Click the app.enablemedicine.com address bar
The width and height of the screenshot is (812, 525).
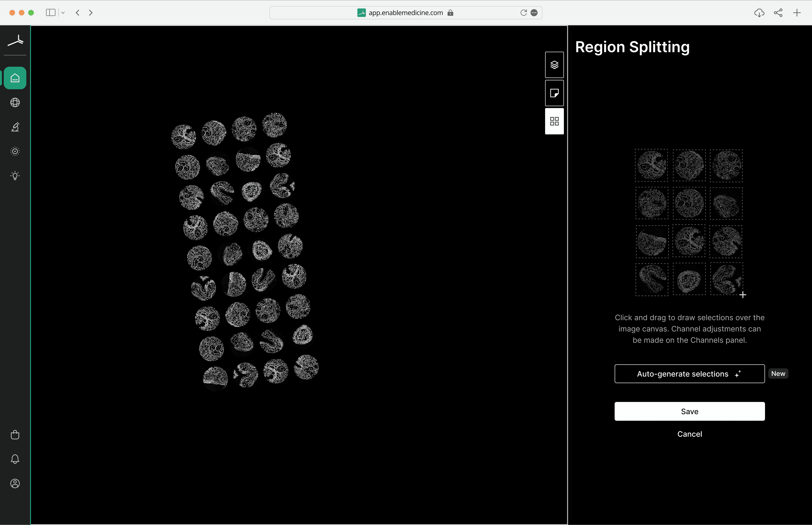point(406,13)
